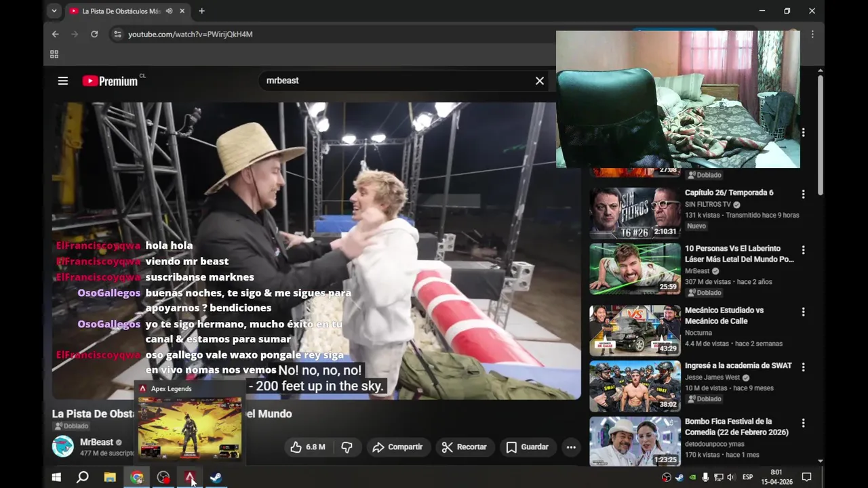The width and height of the screenshot is (868, 488).
Task: Like the video with 6.8 M likes
Action: pos(307,447)
